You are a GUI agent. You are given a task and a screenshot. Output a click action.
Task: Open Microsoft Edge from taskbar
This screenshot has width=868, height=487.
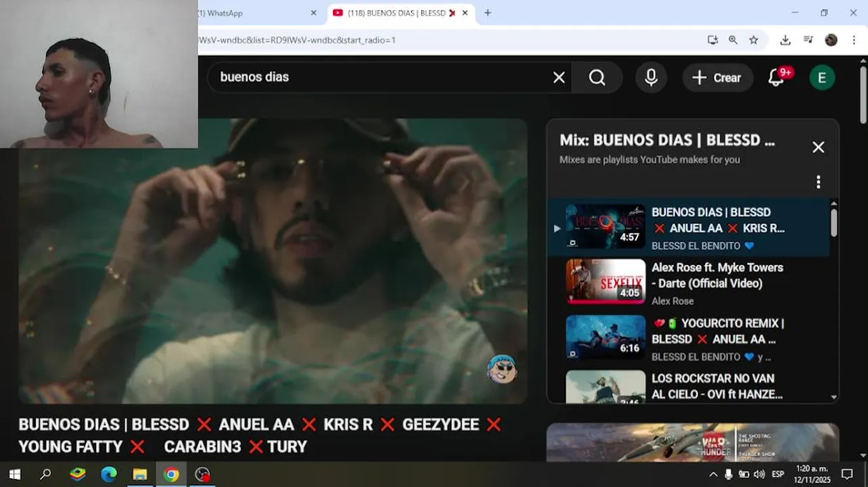(x=109, y=475)
